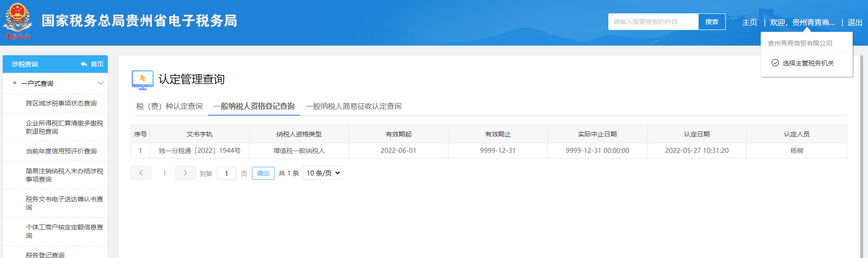Go to next page with right arrow

point(185,173)
